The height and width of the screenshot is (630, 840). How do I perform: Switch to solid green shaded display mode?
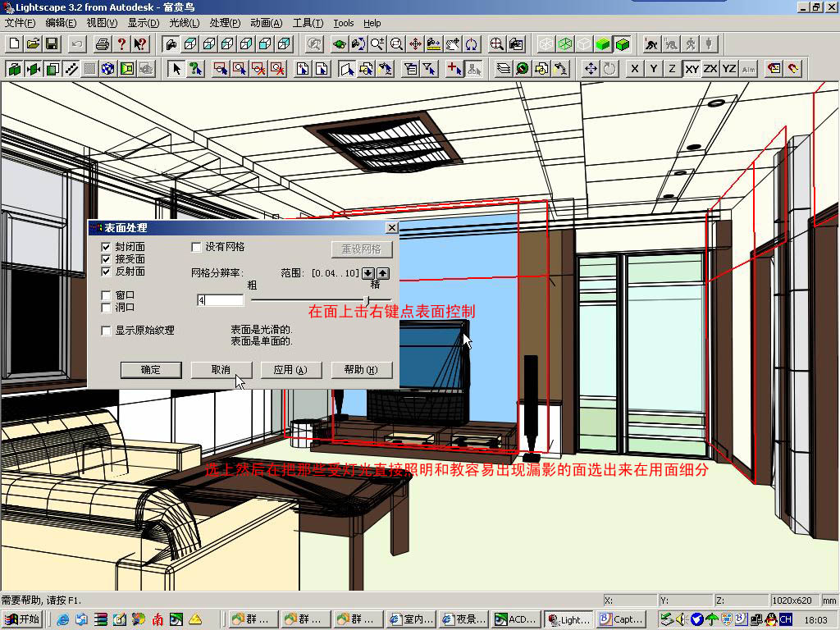tap(603, 43)
